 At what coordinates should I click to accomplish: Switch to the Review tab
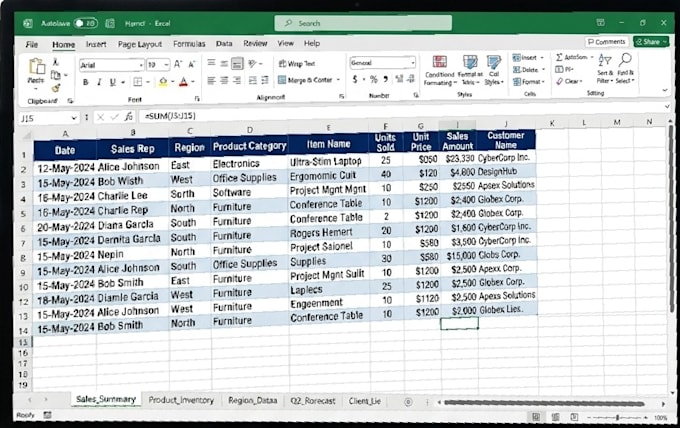tap(255, 43)
